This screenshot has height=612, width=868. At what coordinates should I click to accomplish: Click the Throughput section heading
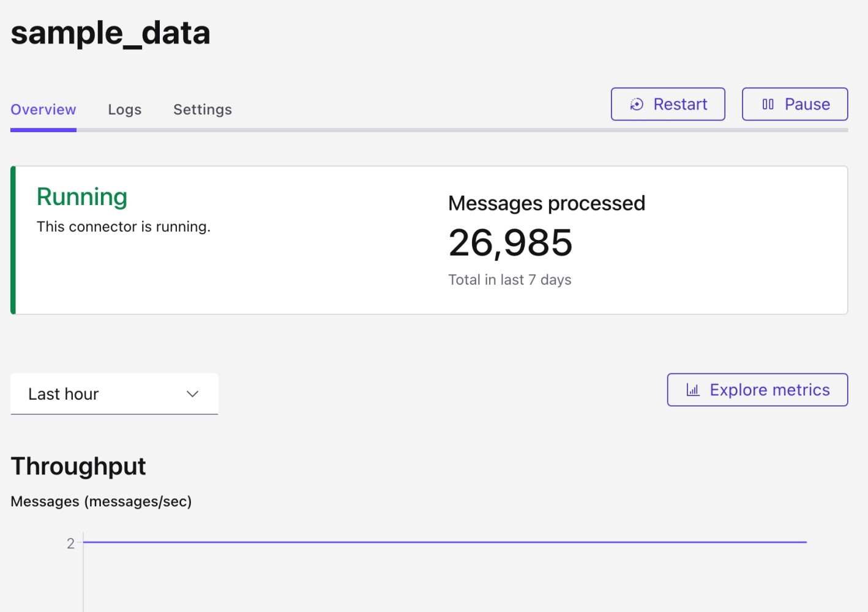pos(78,466)
